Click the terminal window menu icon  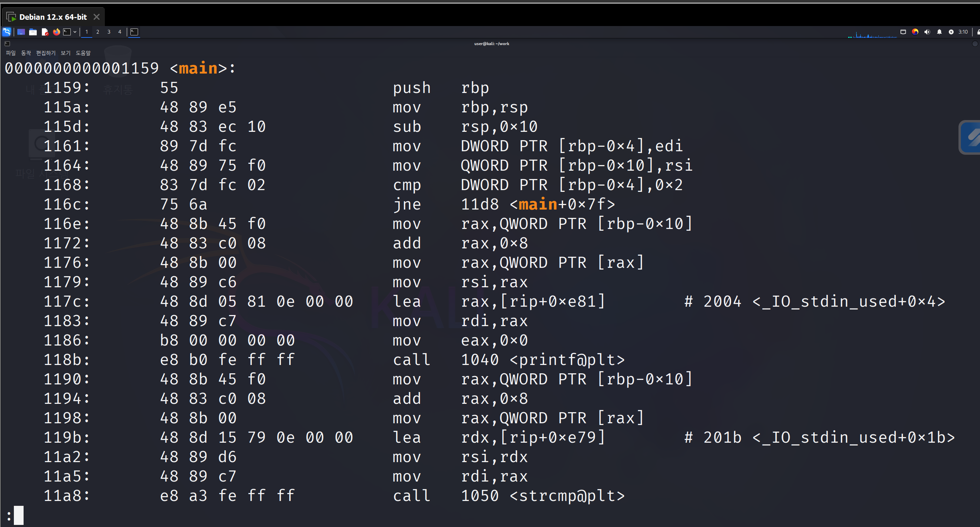pyautogui.click(x=7, y=44)
